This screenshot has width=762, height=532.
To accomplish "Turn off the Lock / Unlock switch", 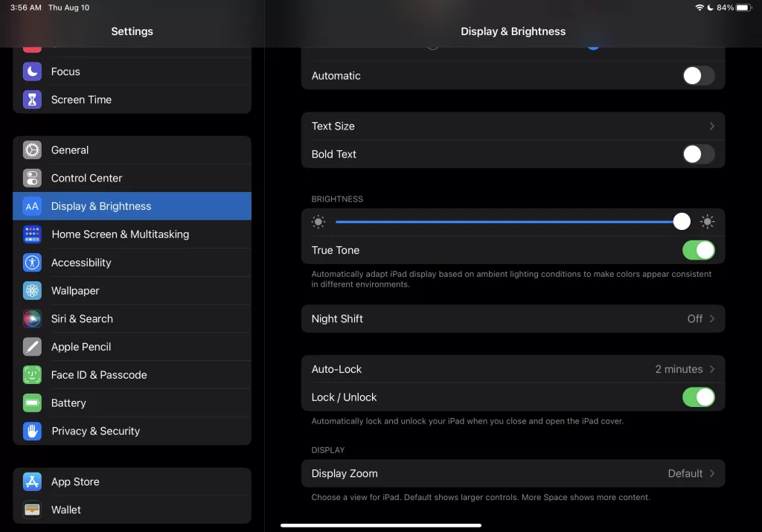I will click(x=698, y=397).
